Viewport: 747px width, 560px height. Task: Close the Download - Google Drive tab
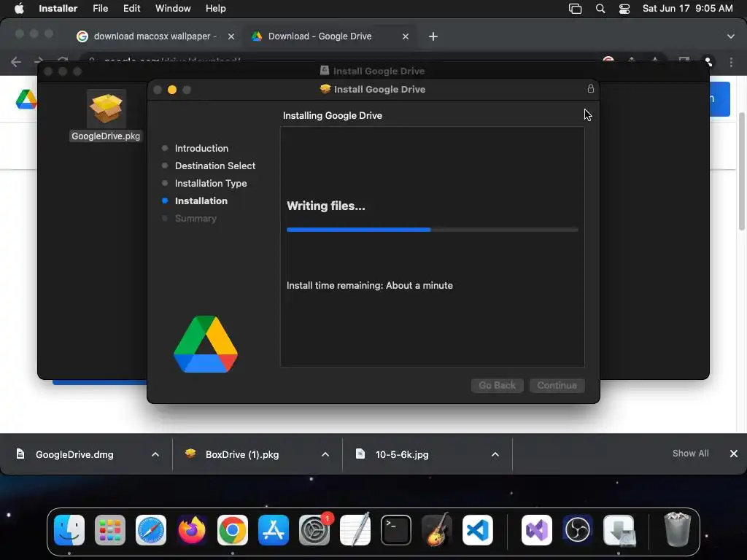click(x=406, y=36)
